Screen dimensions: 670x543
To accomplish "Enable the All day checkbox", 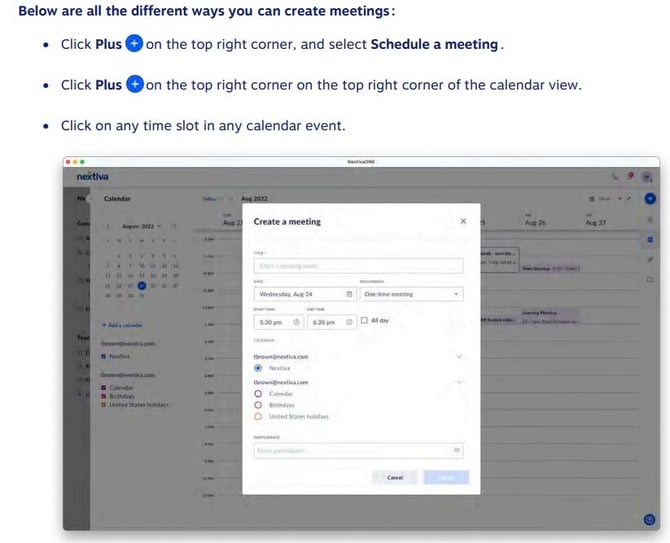I will [365, 321].
